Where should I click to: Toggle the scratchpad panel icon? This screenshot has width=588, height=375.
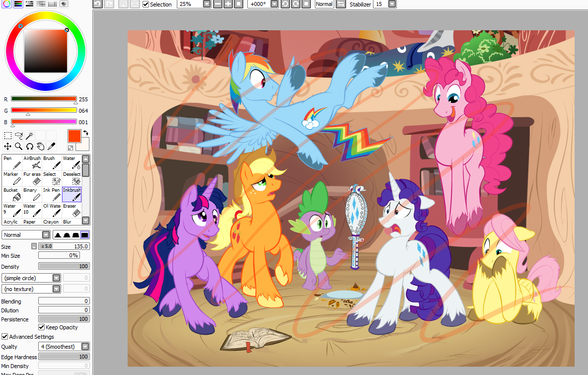tap(64, 4)
